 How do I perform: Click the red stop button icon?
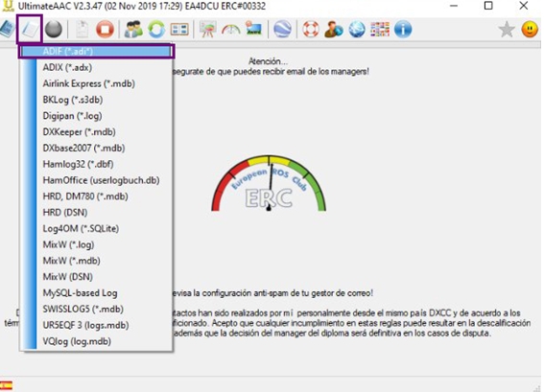(105, 29)
